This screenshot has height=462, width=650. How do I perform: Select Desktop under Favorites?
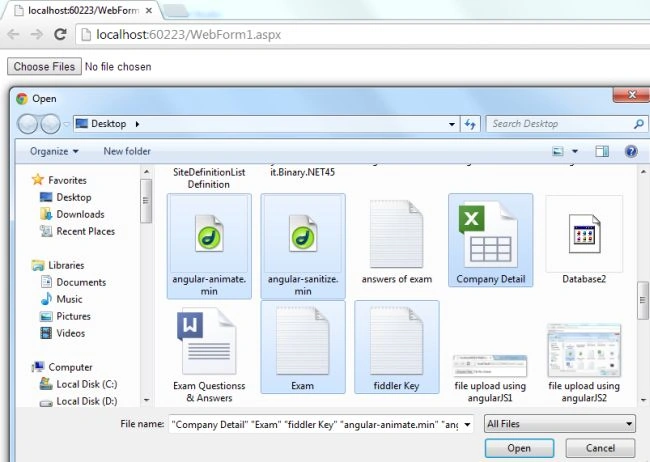(65, 197)
